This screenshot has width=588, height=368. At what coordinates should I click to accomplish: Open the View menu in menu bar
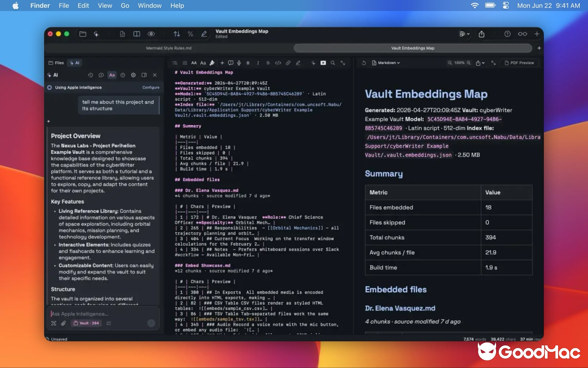(x=105, y=6)
